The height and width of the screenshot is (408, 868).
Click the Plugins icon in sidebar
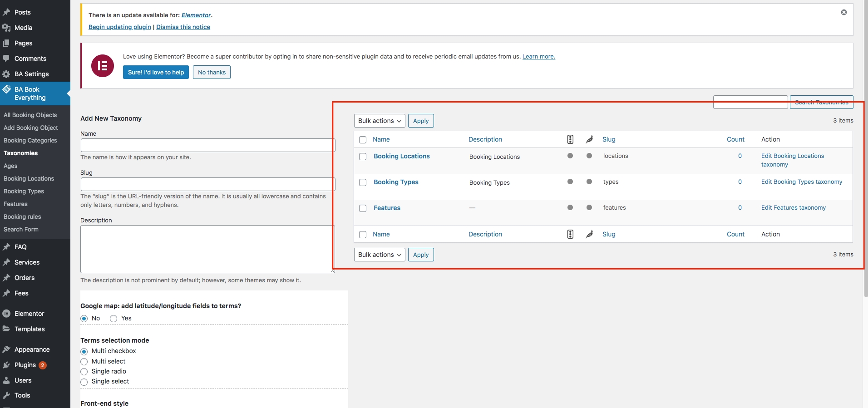6,365
